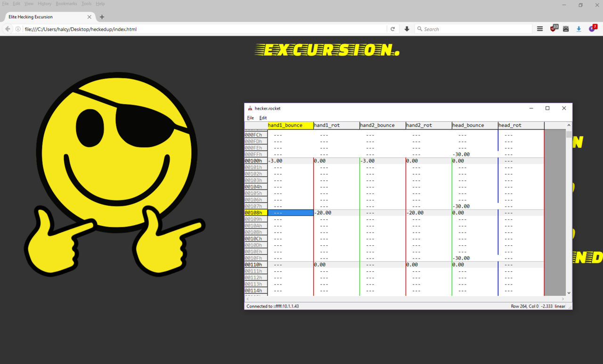
Task: Open the File menu in hecker.rocket
Action: click(250, 118)
